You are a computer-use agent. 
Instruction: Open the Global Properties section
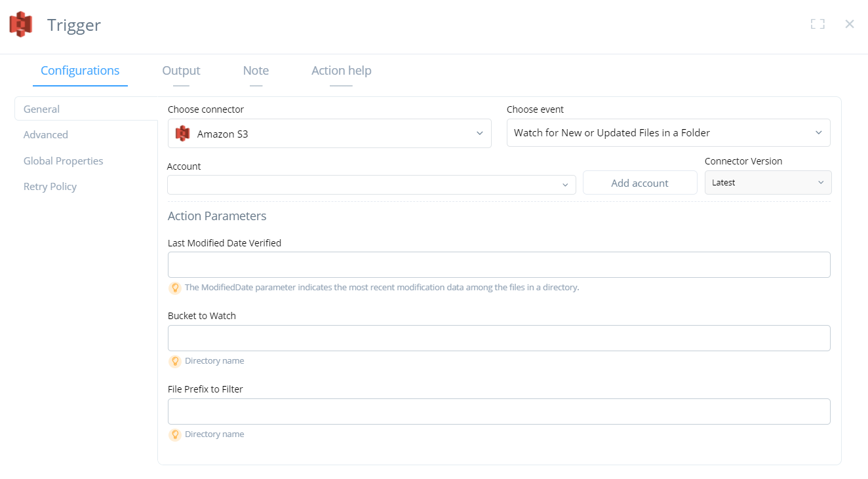click(63, 161)
